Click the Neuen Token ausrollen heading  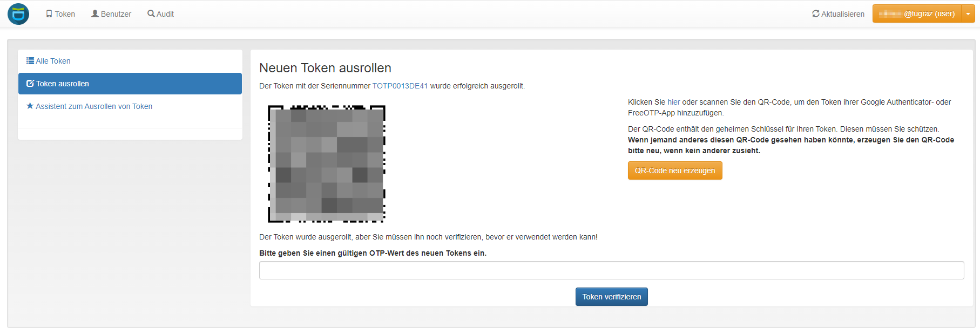click(325, 68)
